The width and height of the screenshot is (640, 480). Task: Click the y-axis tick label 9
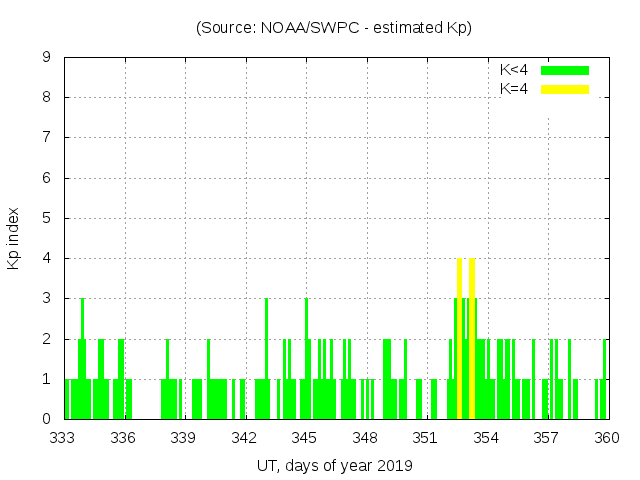click(x=47, y=57)
